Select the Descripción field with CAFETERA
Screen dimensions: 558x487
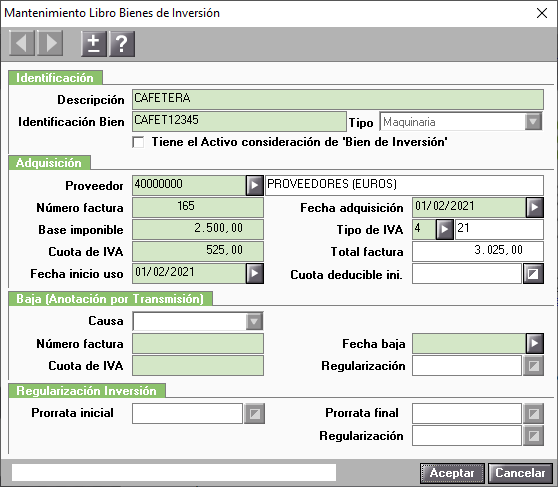point(338,99)
